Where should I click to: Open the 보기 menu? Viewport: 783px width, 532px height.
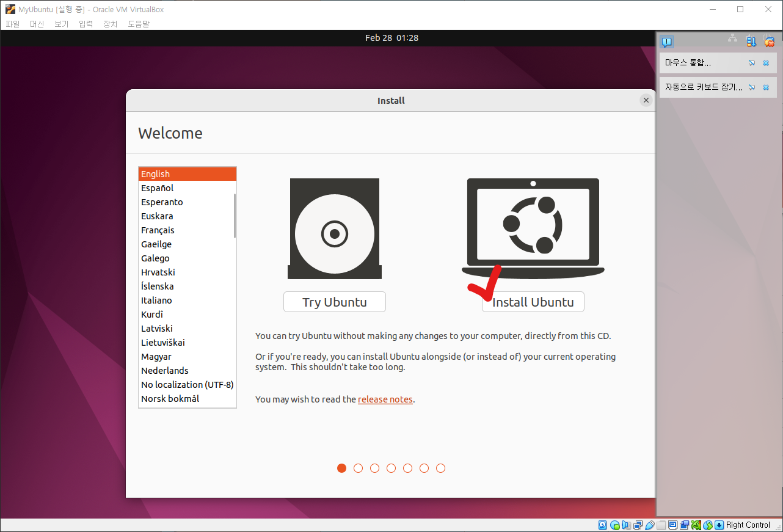[x=62, y=24]
